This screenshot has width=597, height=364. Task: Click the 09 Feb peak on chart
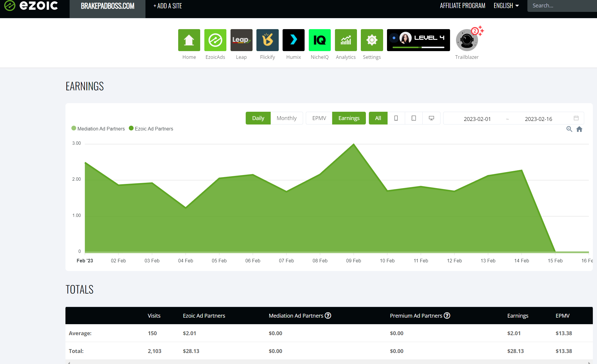(x=354, y=144)
